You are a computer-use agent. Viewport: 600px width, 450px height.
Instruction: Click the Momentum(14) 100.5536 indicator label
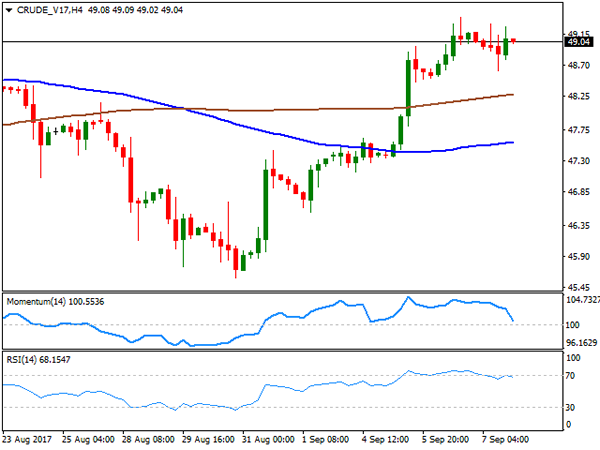coord(55,302)
